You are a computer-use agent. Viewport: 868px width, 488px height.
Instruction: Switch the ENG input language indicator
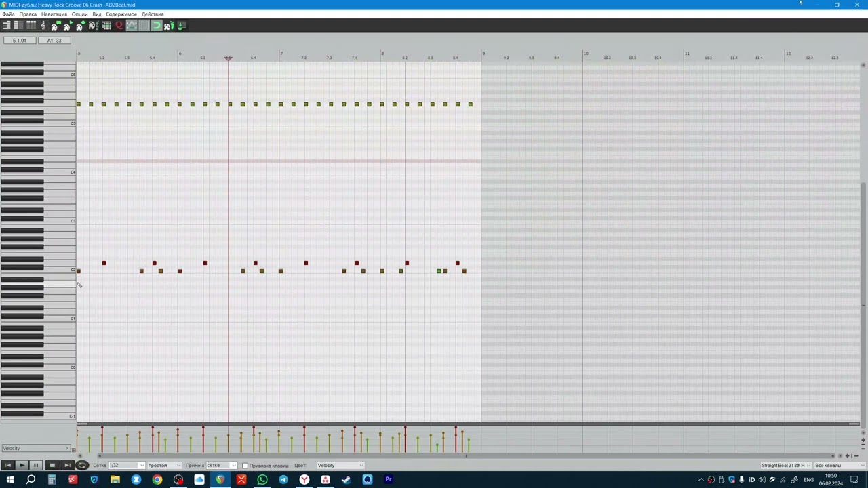click(x=809, y=480)
